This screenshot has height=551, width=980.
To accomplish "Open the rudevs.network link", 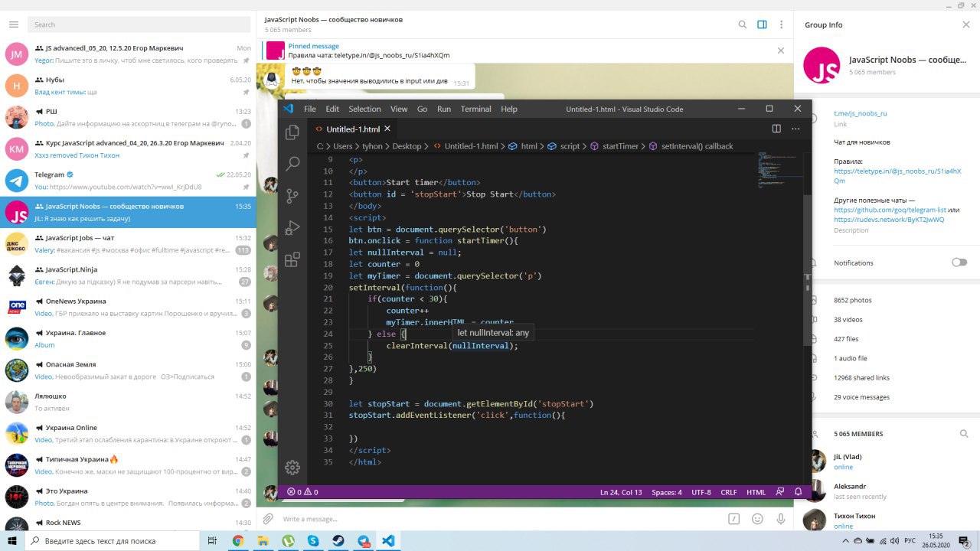I will (889, 220).
